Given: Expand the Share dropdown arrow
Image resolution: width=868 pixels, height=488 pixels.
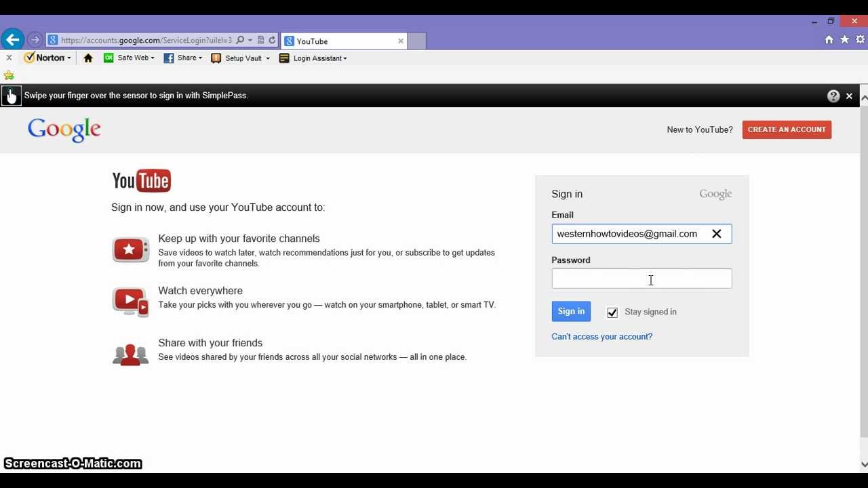Looking at the screenshot, I should coord(200,58).
